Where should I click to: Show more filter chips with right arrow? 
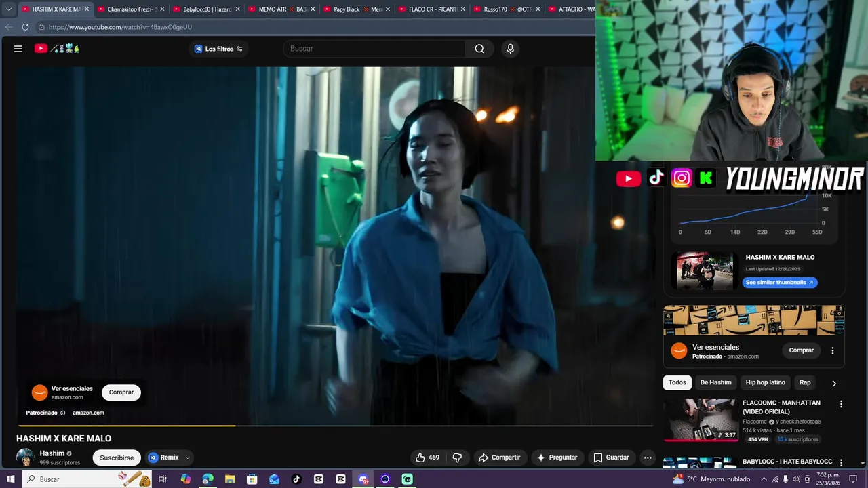point(833,383)
